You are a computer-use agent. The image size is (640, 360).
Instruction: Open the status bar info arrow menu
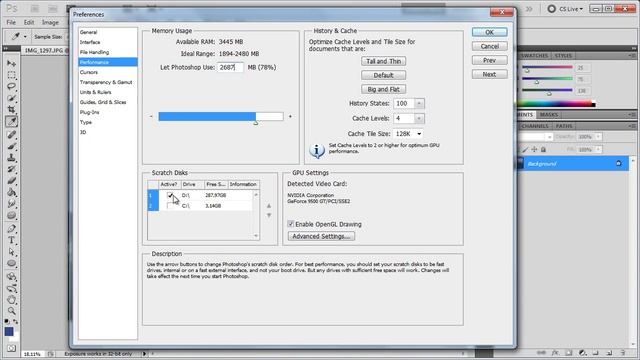click(144, 354)
